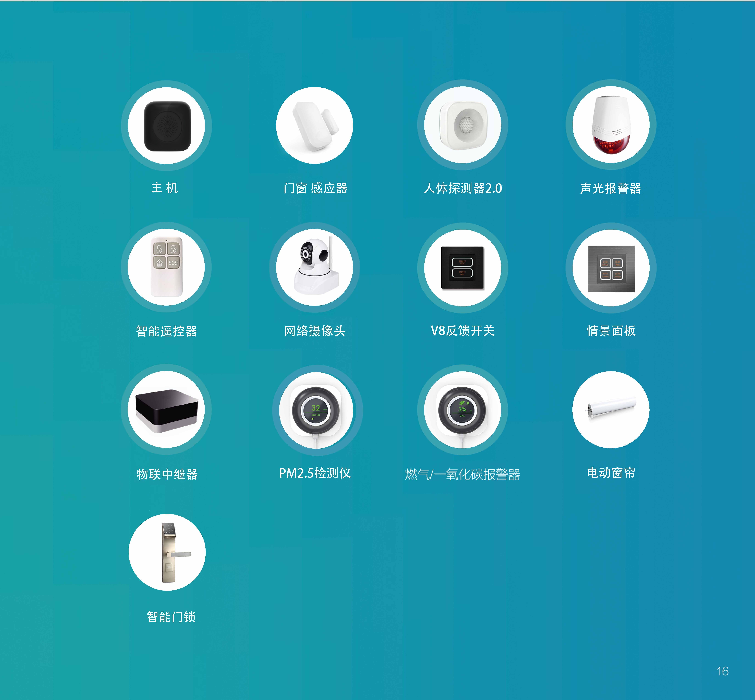Click the 门窗 感应器 label
The height and width of the screenshot is (700, 755).
click(x=315, y=188)
